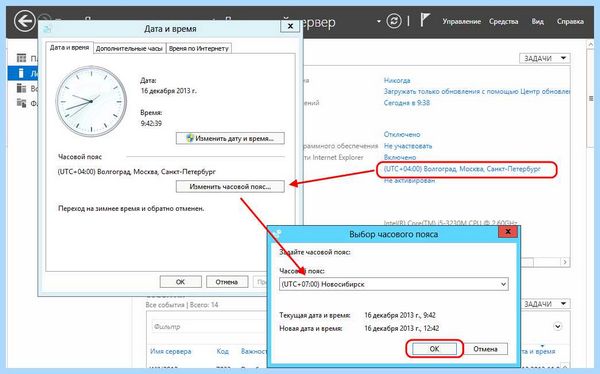Screen dimensions: 600x374
Task: Expand the top ЗАДАЧИ dropdown
Action: click(545, 58)
